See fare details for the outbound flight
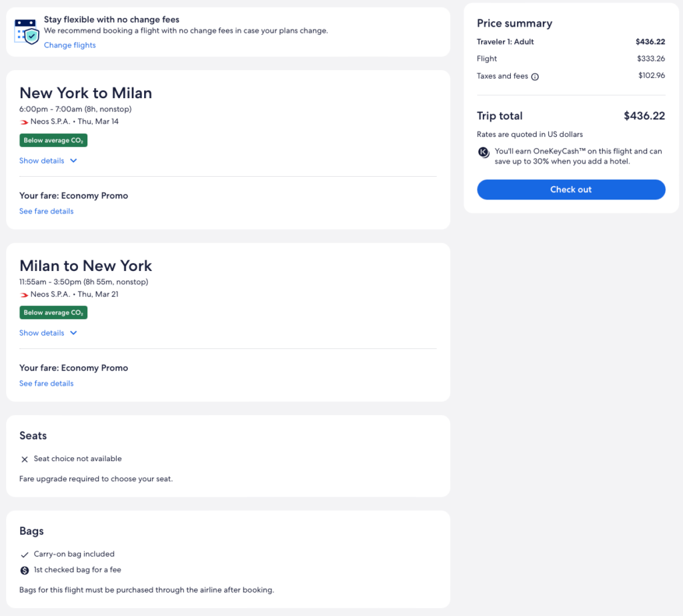Screen dimensions: 683x616 pyautogui.click(x=47, y=212)
